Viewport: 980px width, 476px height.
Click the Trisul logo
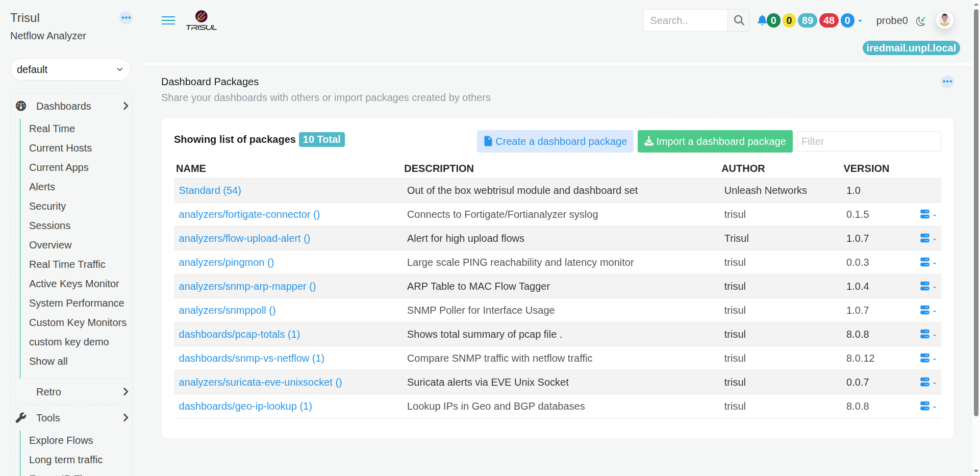(x=201, y=20)
